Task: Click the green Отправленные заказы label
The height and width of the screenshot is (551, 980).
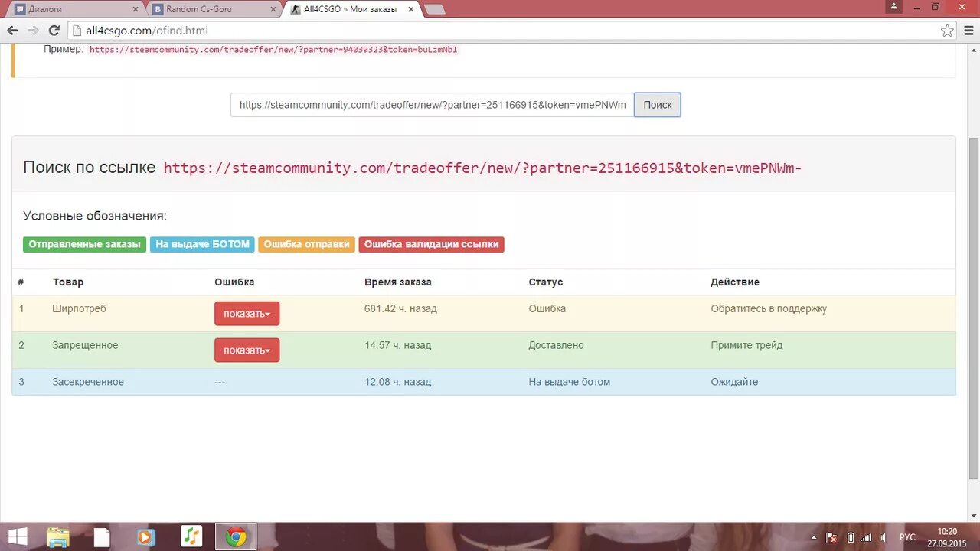Action: (84, 244)
